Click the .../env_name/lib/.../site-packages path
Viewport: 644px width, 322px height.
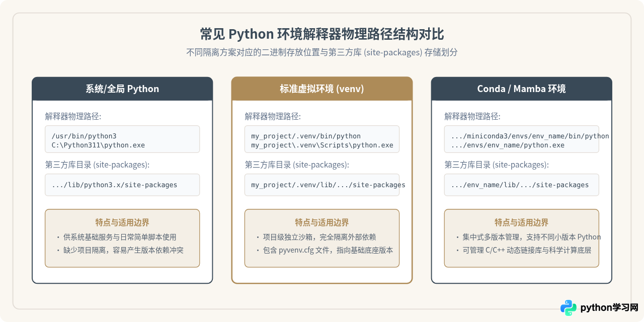point(520,185)
